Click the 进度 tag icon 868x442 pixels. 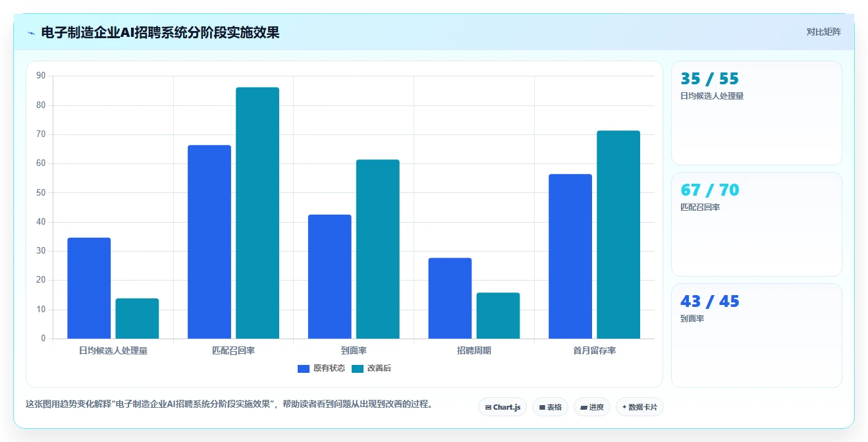pos(583,407)
